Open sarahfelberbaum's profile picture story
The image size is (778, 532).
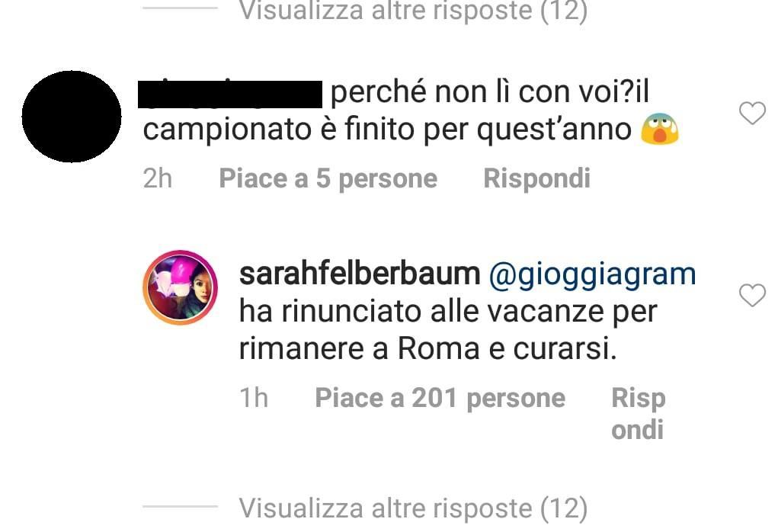180,287
